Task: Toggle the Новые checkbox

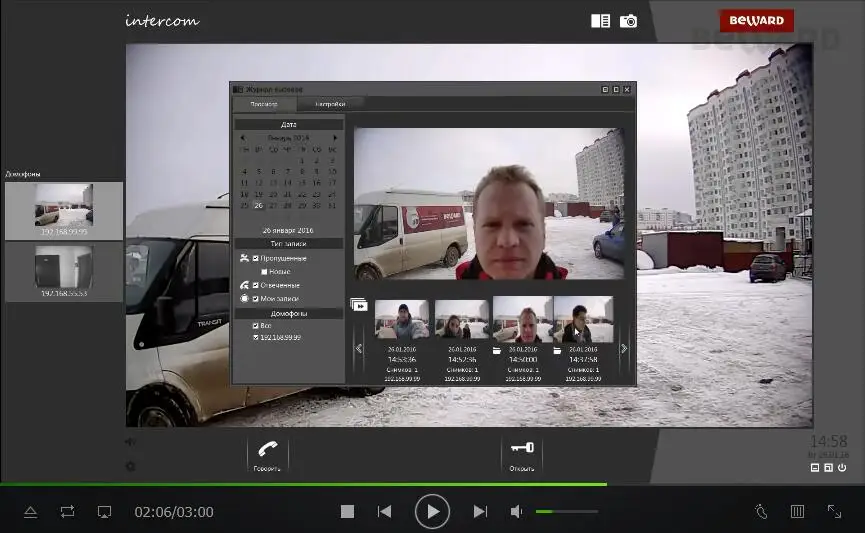Action: [x=264, y=271]
